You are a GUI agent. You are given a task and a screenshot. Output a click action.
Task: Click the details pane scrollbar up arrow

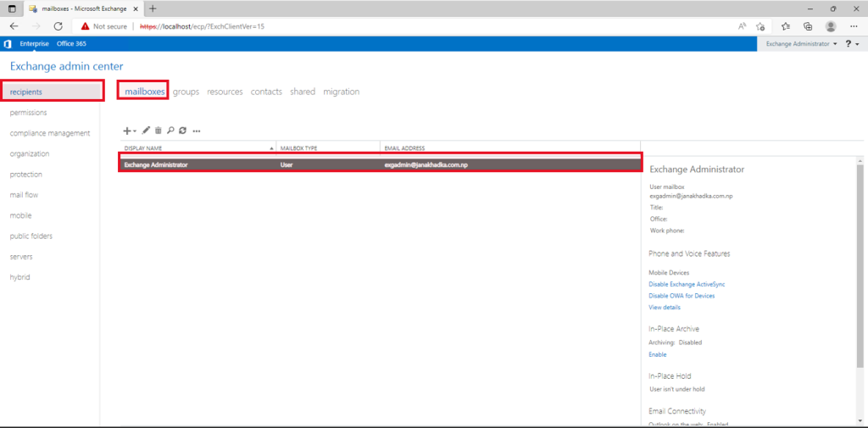(860, 160)
